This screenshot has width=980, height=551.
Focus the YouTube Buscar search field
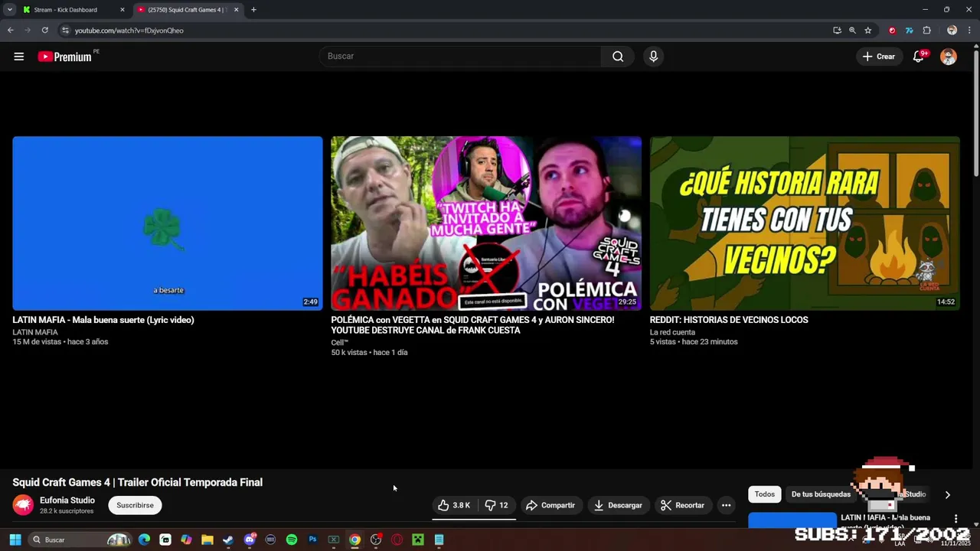tap(459, 56)
